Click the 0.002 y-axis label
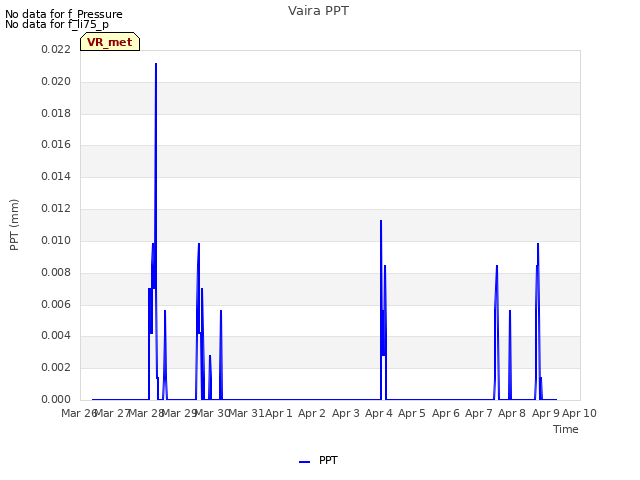Image resolution: width=640 pixels, height=480 pixels. 56,367
